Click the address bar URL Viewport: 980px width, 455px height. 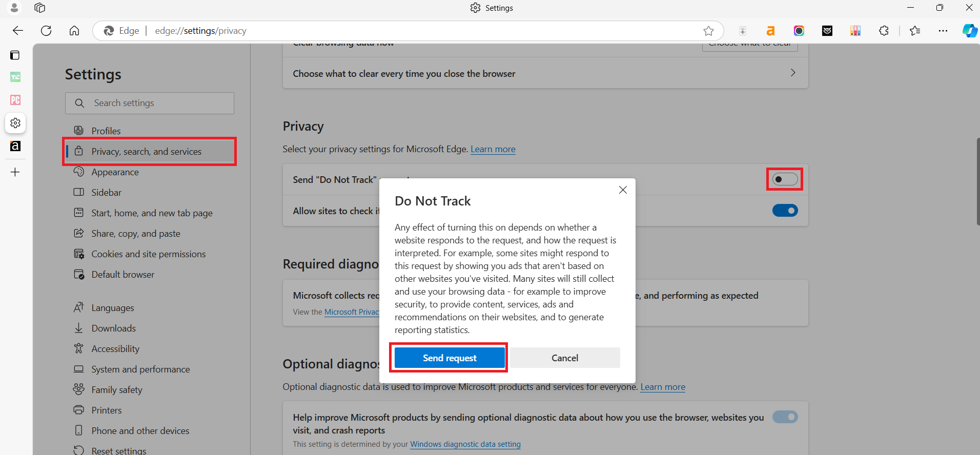point(200,31)
